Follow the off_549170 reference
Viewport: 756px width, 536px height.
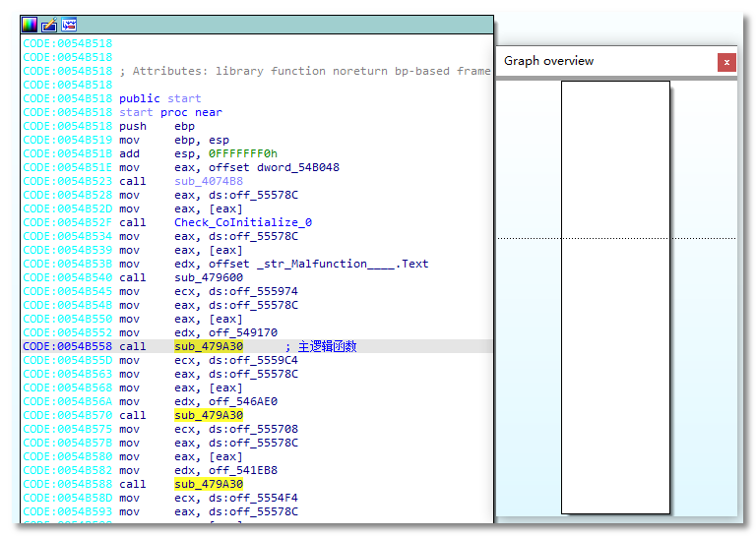(242, 332)
